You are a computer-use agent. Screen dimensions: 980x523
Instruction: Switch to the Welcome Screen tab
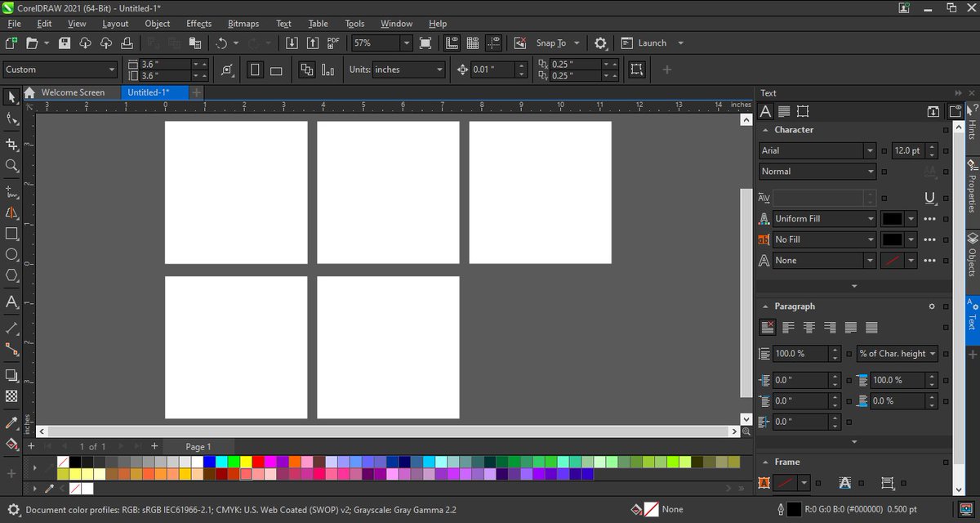point(72,92)
